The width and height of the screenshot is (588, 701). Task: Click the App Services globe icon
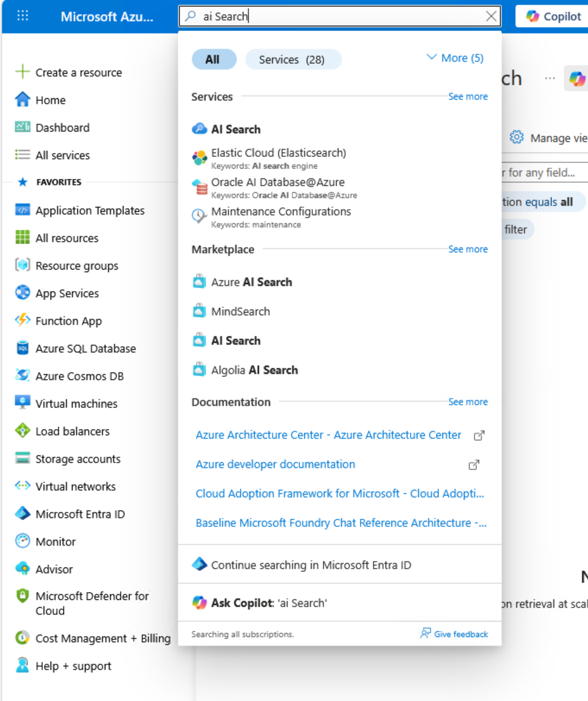[x=22, y=293]
